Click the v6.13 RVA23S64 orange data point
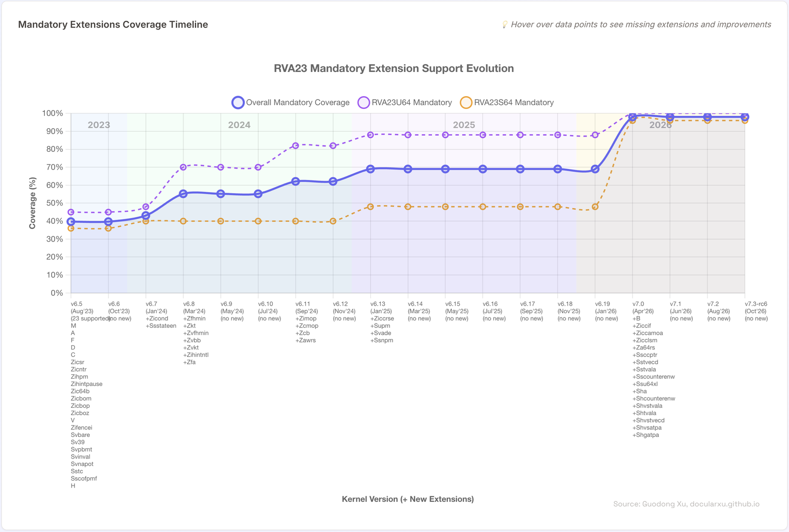Screen dimensions: 789x532 [x=370, y=207]
